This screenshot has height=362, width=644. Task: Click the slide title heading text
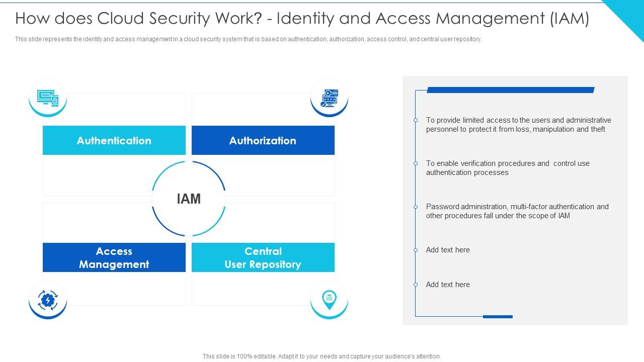pyautogui.click(x=302, y=19)
